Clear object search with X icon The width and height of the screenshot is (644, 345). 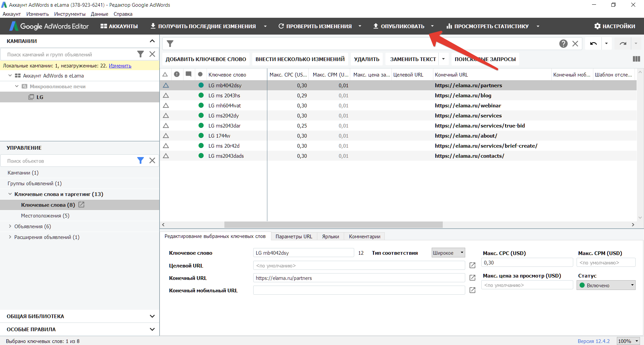pos(152,160)
